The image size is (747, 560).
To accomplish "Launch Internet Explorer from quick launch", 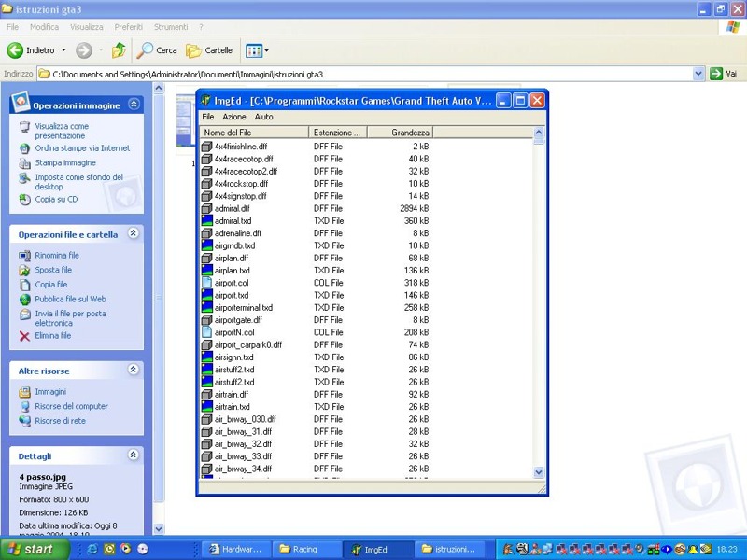I will tap(92, 549).
